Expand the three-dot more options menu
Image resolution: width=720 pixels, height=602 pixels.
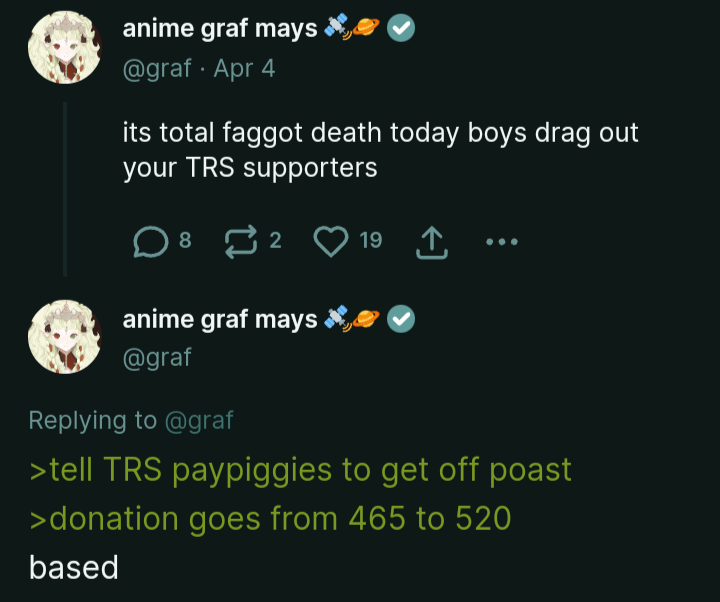tap(502, 242)
